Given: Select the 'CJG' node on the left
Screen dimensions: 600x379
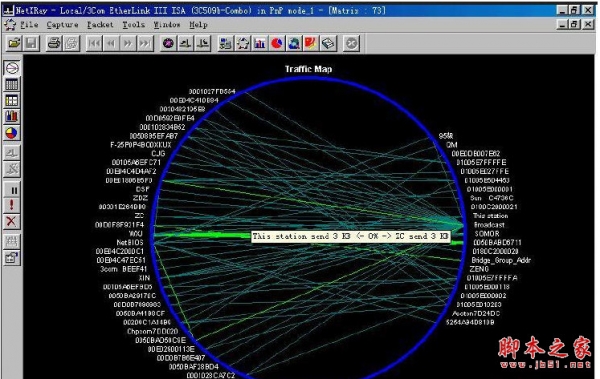Looking at the screenshot, I should tap(158, 154).
